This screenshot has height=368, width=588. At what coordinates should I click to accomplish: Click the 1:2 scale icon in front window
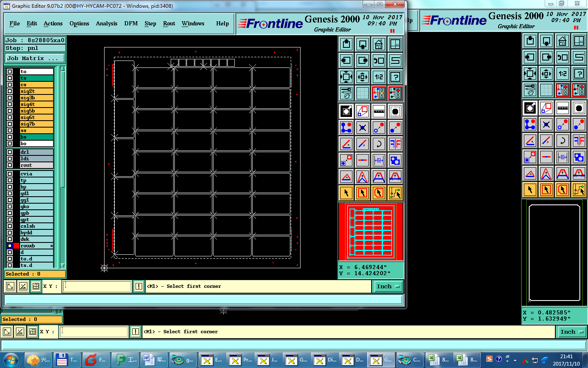click(379, 76)
